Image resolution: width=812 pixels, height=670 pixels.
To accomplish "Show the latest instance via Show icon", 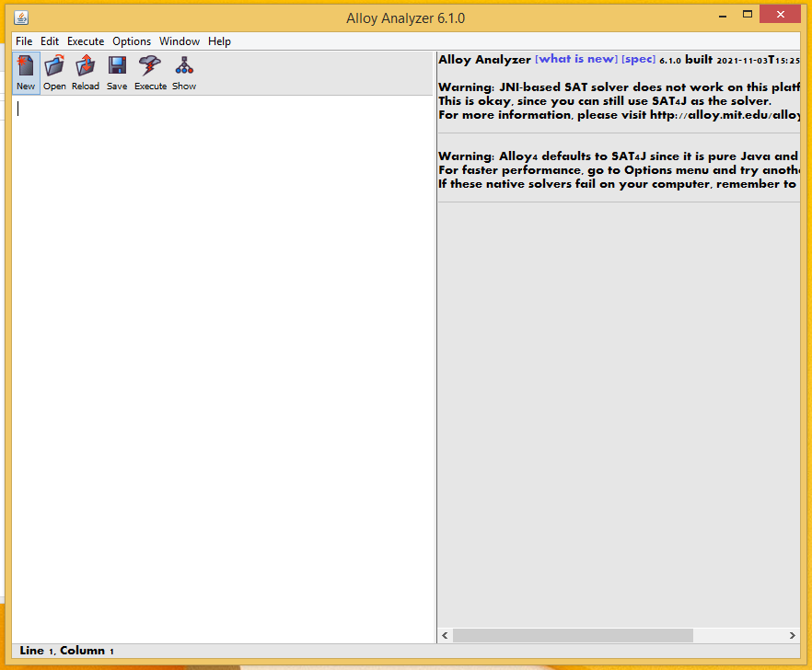I will coord(184,73).
